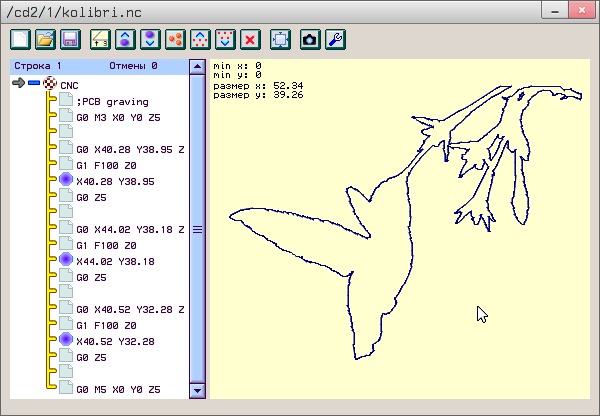Save the program with the floppy disk icon
Screen dimensions: 600x416
tap(71, 40)
